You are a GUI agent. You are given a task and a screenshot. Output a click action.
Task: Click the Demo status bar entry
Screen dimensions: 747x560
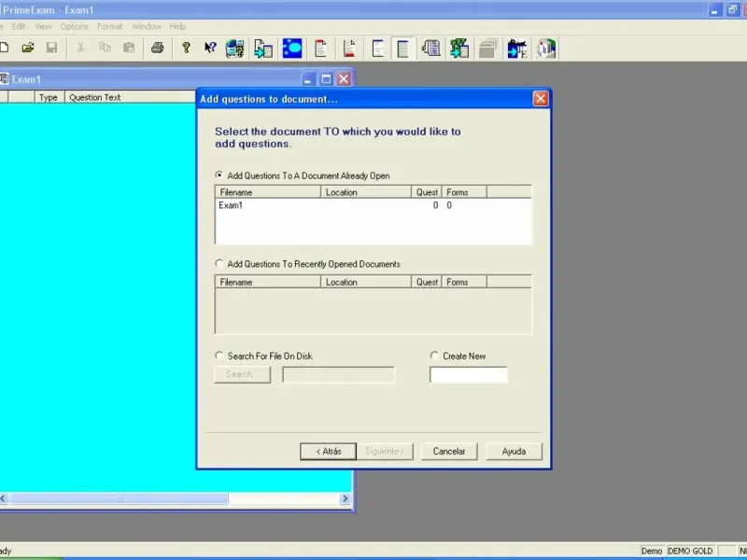(x=652, y=551)
